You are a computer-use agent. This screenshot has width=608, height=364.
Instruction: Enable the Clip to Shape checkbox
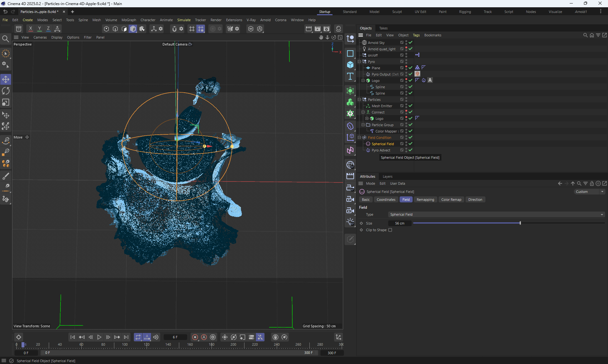(x=390, y=230)
